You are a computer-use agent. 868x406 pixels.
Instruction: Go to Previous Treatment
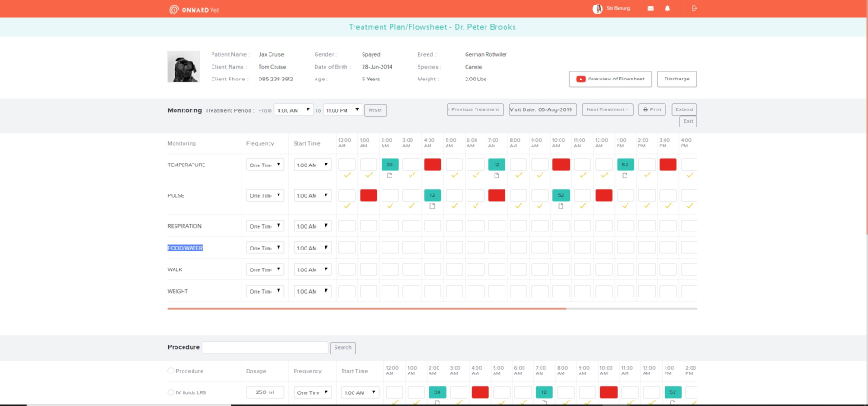[x=475, y=109]
